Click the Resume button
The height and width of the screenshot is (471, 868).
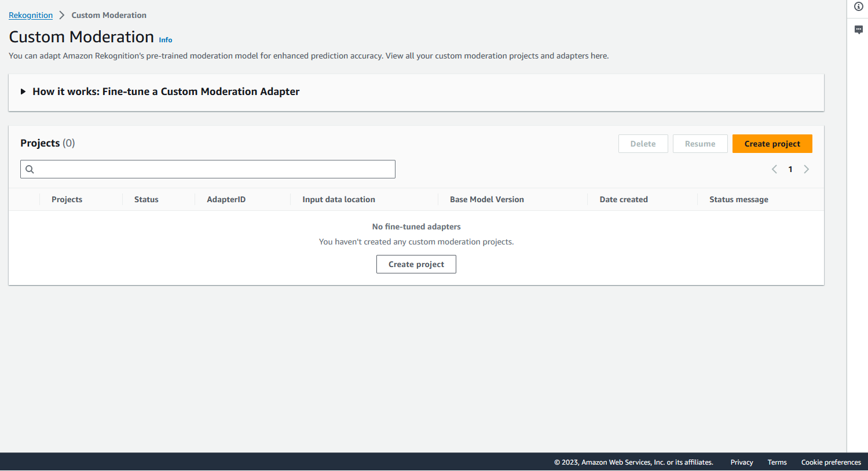(700, 143)
